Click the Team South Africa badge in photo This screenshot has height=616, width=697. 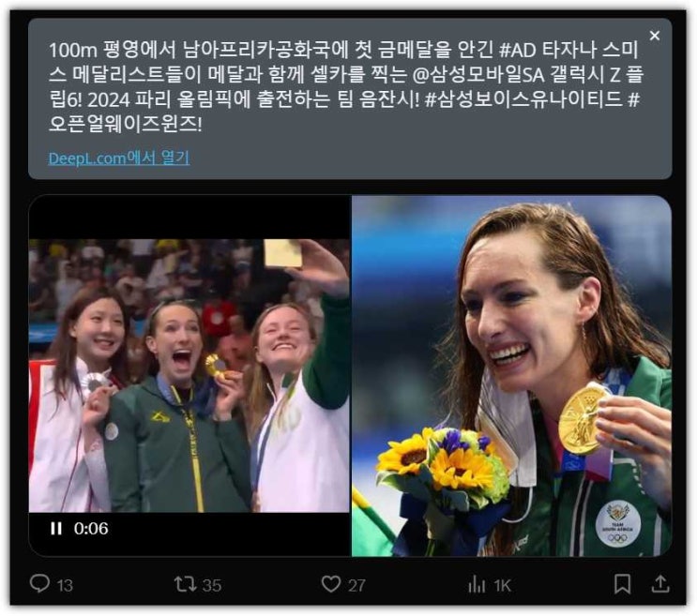pos(618,524)
